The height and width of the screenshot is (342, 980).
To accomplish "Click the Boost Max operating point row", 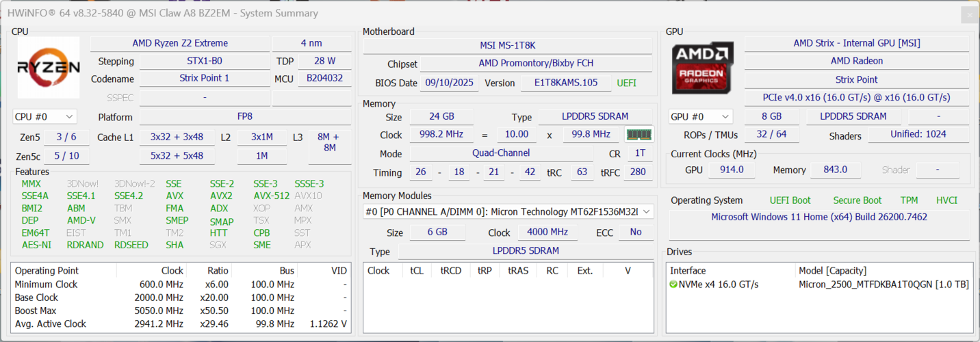I will pyautogui.click(x=181, y=311).
